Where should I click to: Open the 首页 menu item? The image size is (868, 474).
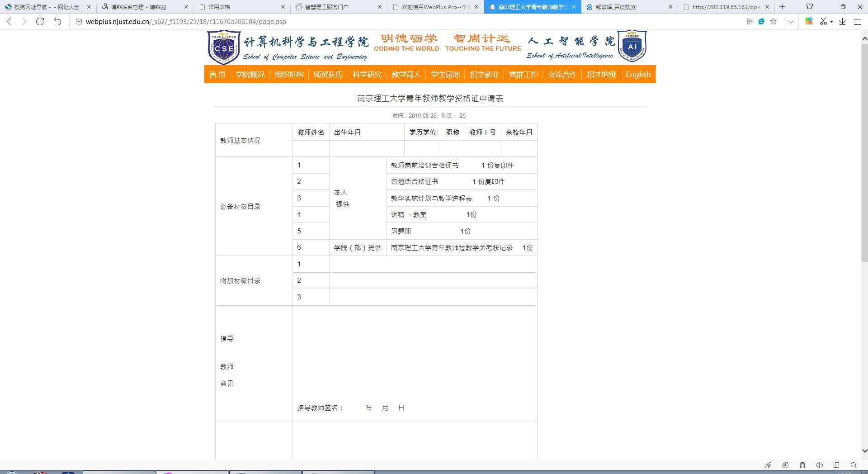click(x=217, y=74)
